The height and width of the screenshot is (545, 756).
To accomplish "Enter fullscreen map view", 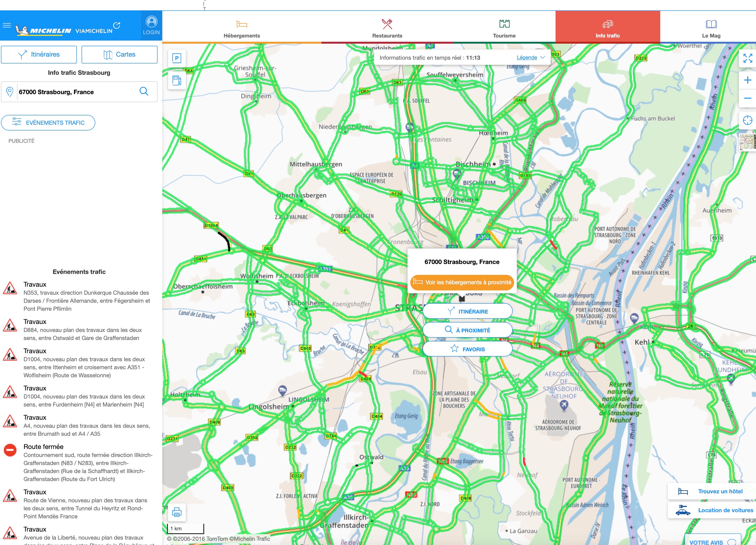I will tap(747, 58).
